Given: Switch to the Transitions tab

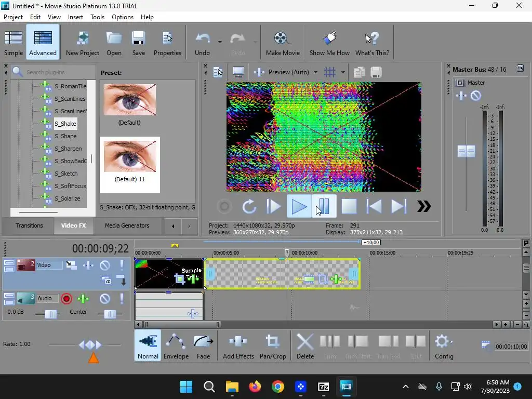Looking at the screenshot, I should coord(29,225).
